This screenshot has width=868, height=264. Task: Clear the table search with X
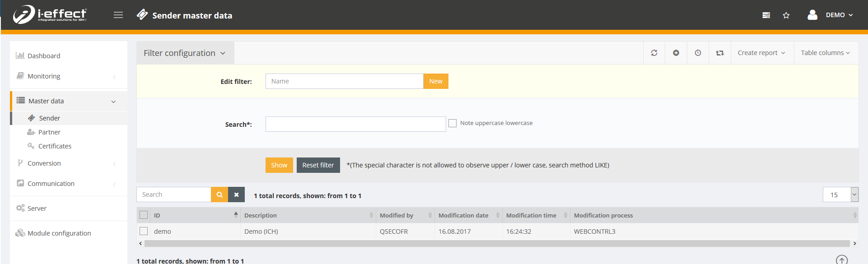point(236,195)
